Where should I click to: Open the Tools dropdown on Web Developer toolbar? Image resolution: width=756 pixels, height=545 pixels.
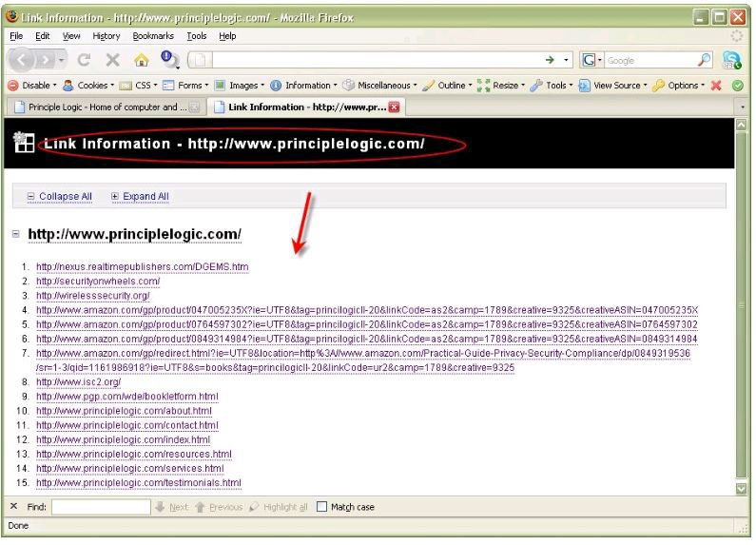[x=552, y=86]
